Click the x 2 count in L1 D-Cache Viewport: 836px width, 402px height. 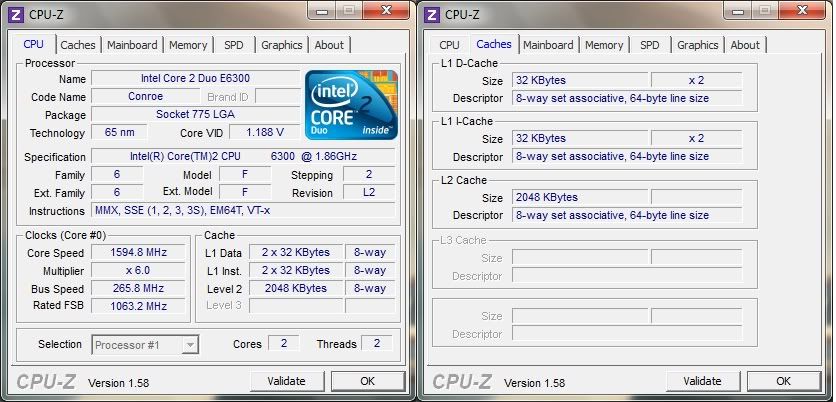tap(696, 81)
